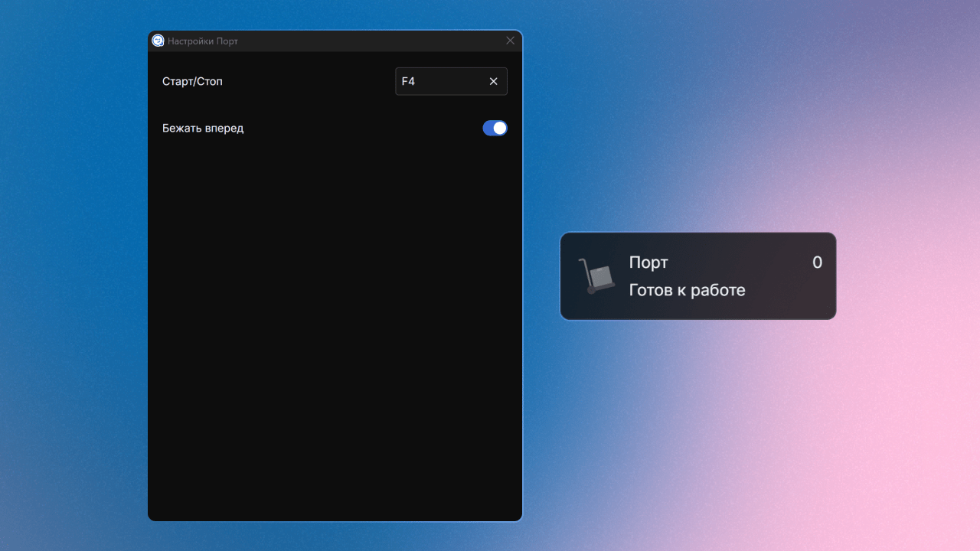Click the Старт/Стоп setting label
Viewport: 980px width, 551px height.
(192, 81)
